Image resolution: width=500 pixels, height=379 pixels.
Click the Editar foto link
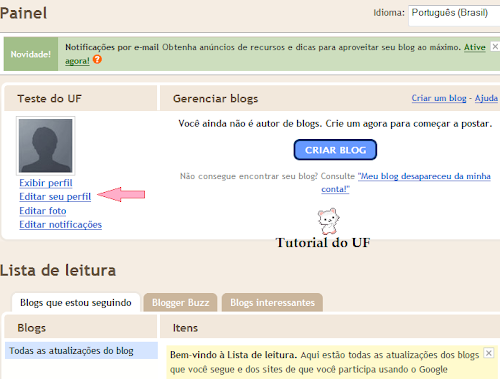[x=43, y=211]
